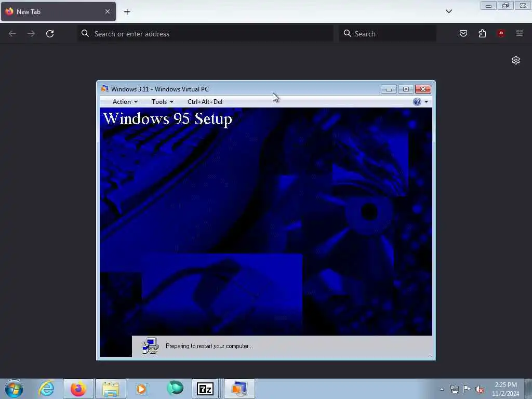The height and width of the screenshot is (399, 532).
Task: Click the network tray icon
Action: click(x=454, y=389)
